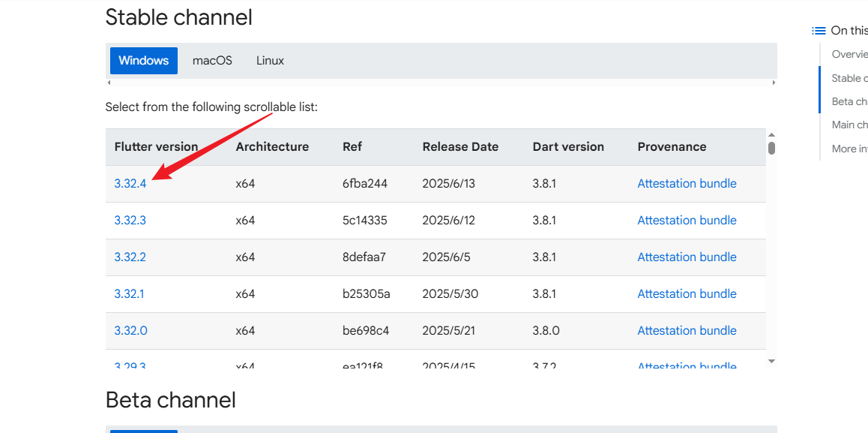Select the Windows tab in Stable channel

coord(143,61)
